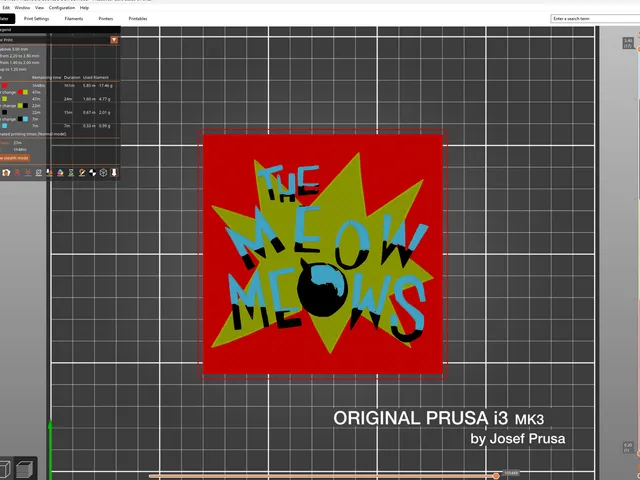
Task: Focus the 'Enter a search term' field
Action: pos(596,19)
